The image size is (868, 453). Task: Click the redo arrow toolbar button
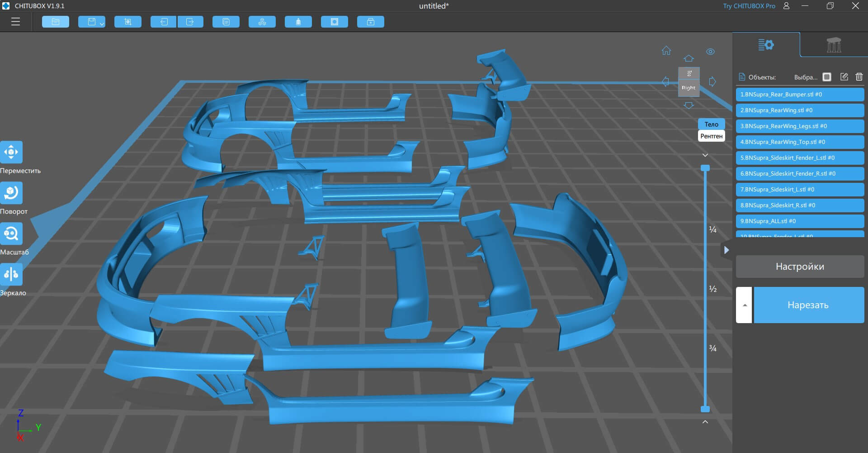190,22
